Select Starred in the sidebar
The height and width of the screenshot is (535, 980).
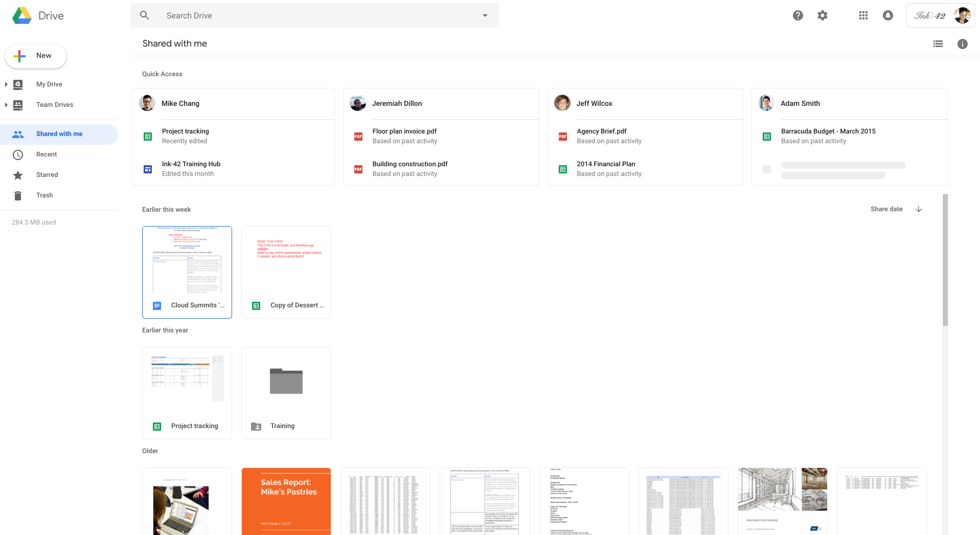47,174
